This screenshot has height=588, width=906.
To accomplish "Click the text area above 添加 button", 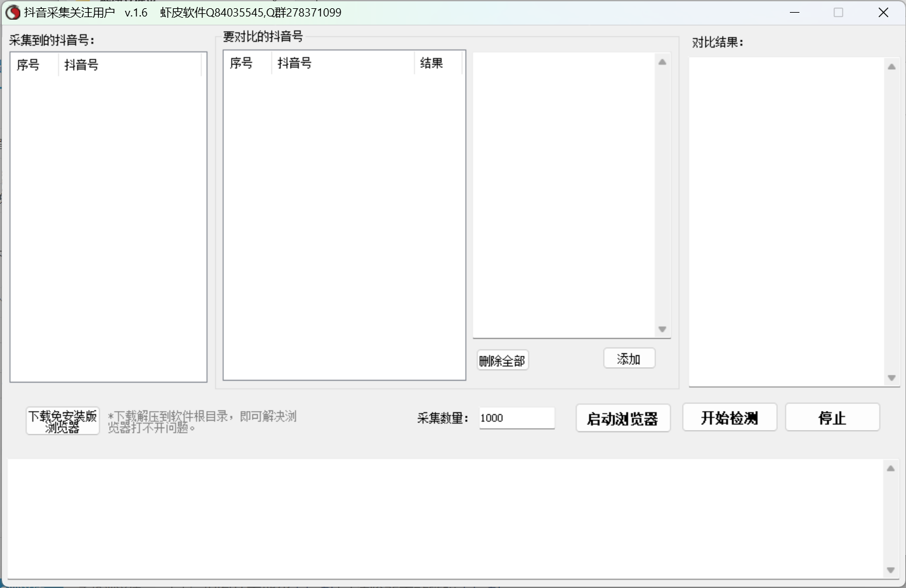I will tap(565, 195).
